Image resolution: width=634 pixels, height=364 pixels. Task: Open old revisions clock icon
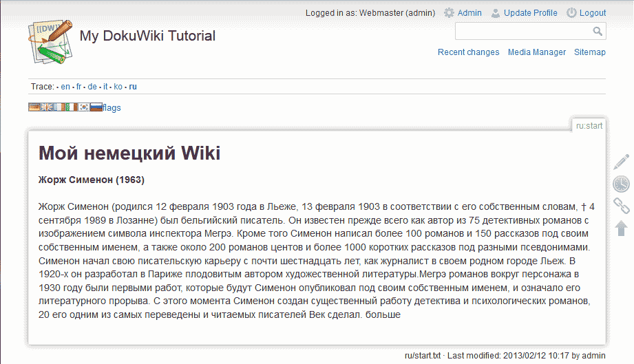click(x=621, y=184)
